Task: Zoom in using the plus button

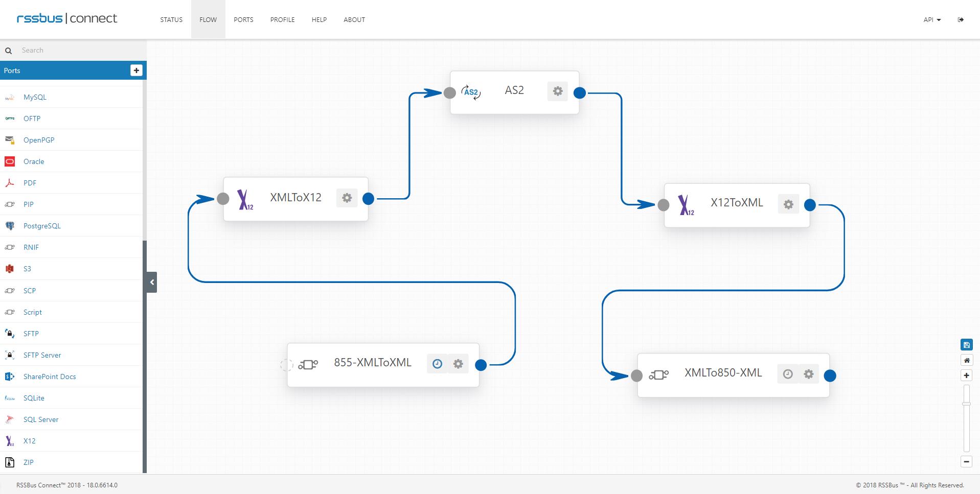Action: point(966,375)
